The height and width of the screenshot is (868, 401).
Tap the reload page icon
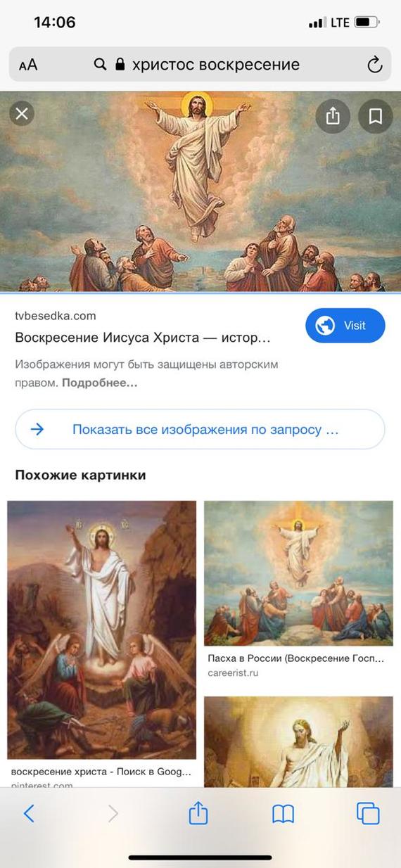(x=374, y=65)
